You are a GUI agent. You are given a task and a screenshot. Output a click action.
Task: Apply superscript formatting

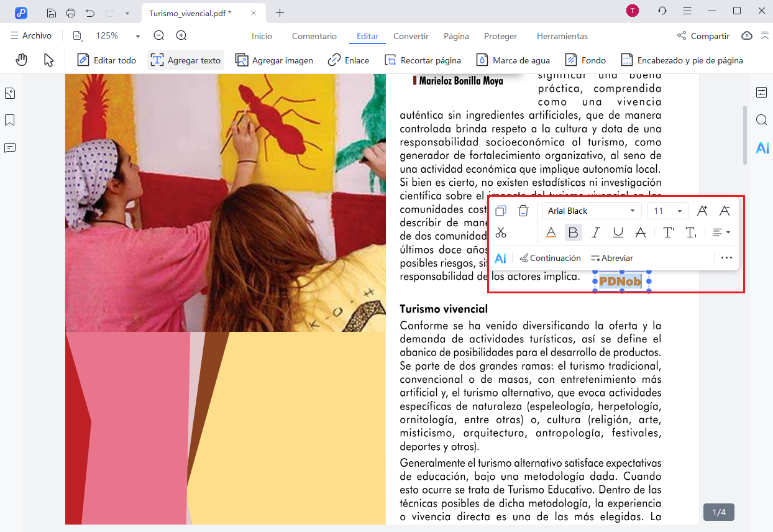[669, 232]
